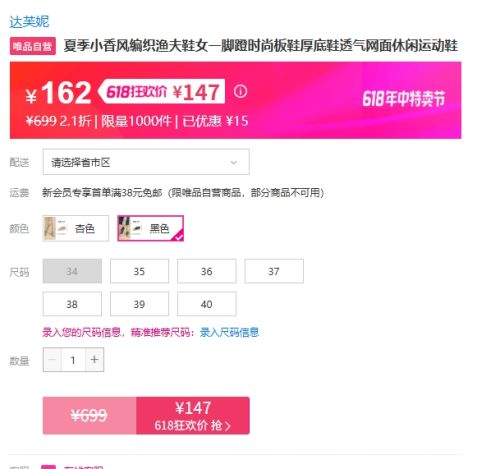Select size 39 option
The image size is (500, 469).
139,304
